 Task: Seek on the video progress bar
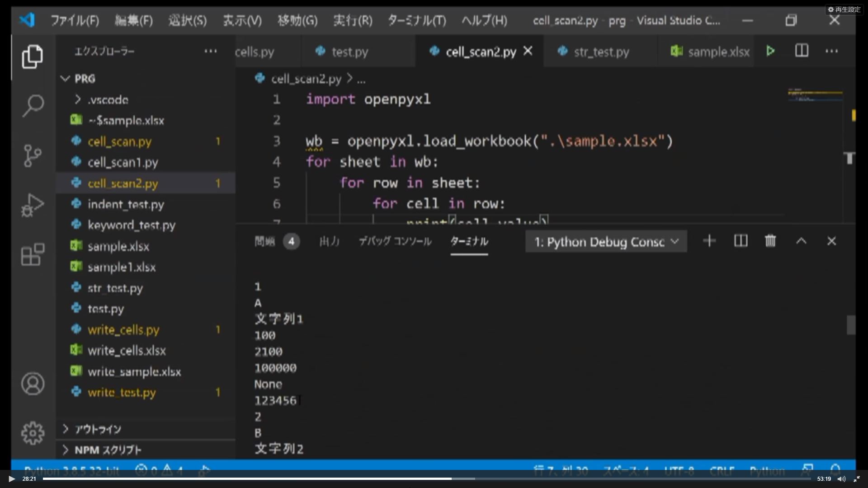coord(427,479)
